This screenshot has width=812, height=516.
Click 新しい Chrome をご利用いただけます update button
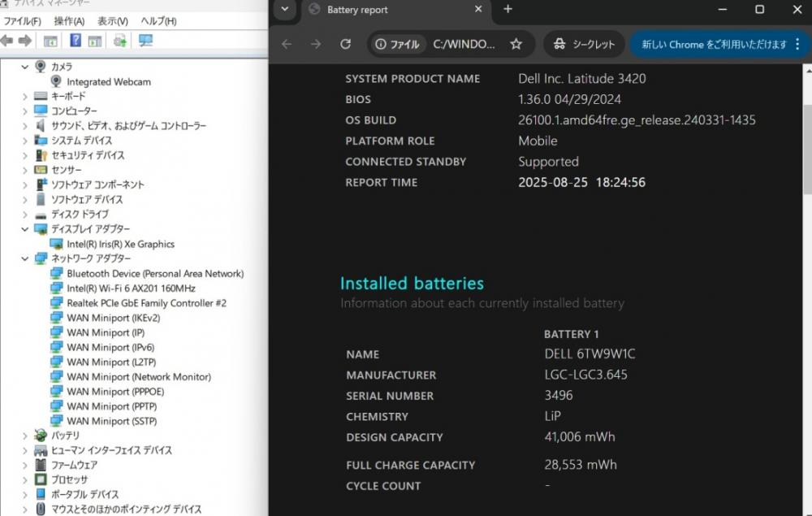coord(713,45)
